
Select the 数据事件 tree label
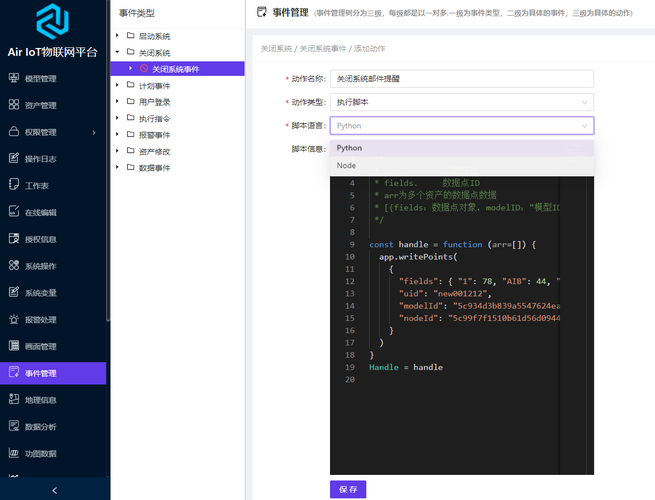pos(155,168)
